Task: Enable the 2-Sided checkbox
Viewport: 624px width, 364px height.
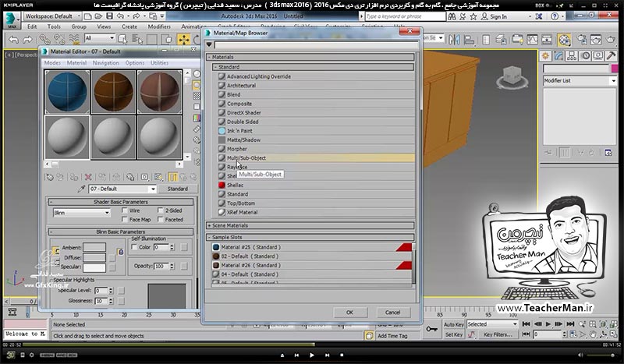Action: pos(161,210)
